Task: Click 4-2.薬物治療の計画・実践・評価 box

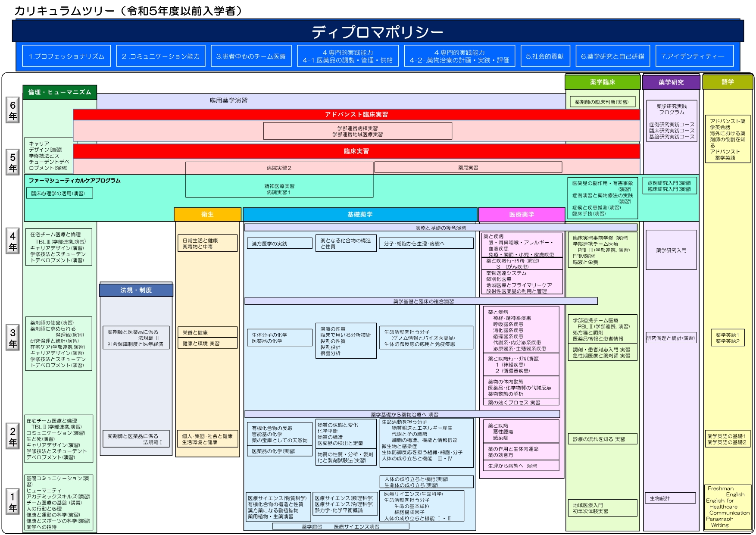Action: point(459,56)
